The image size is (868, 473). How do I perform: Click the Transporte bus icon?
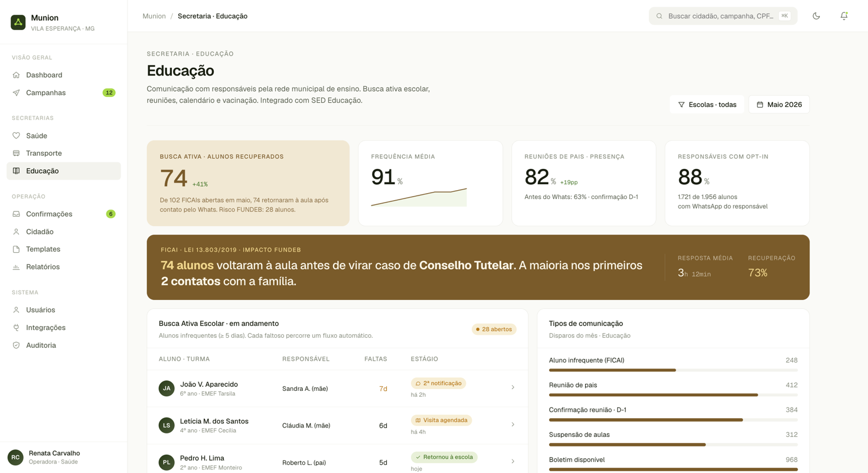click(x=16, y=154)
